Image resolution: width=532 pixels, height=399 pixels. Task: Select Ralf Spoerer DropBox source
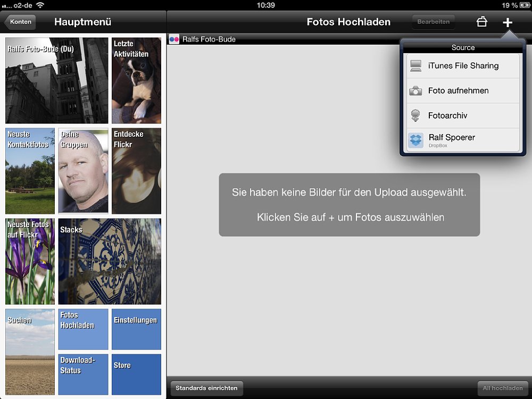[x=452, y=140]
